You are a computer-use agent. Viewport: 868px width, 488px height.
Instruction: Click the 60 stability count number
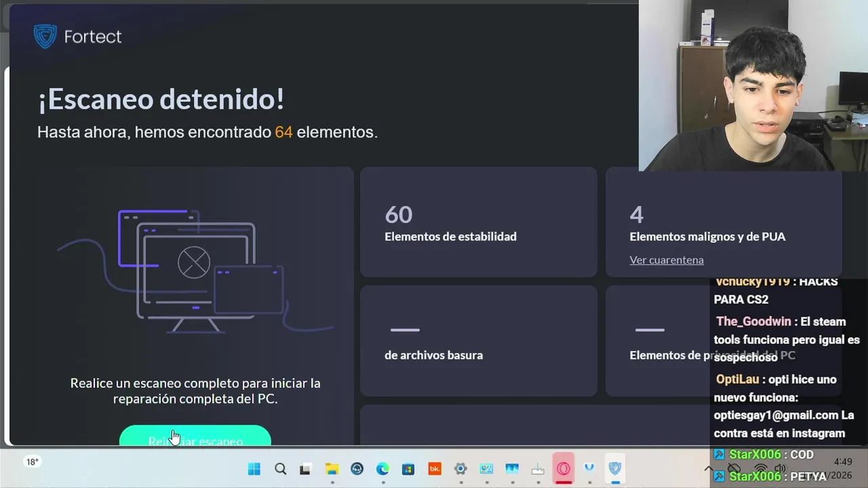[x=399, y=215]
